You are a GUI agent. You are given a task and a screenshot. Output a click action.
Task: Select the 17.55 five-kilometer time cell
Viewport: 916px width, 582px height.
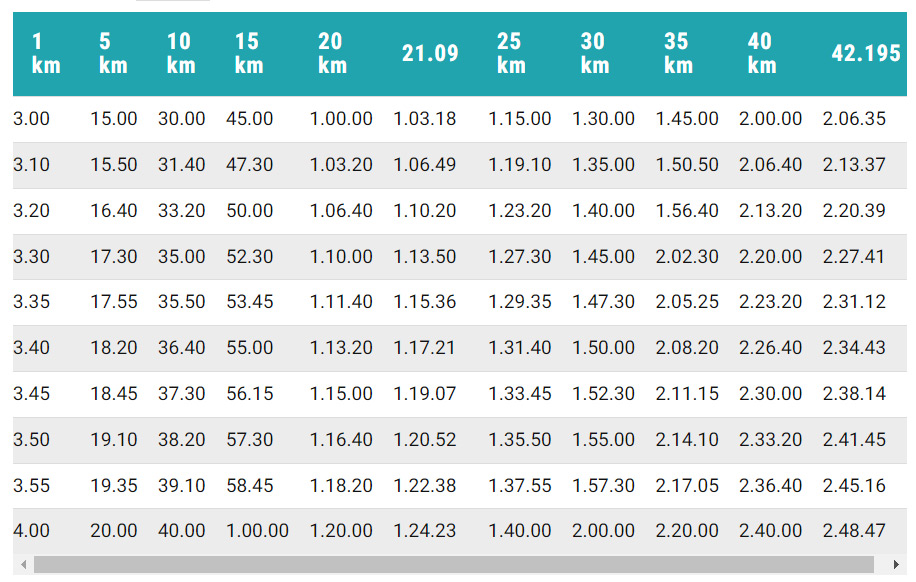114,302
